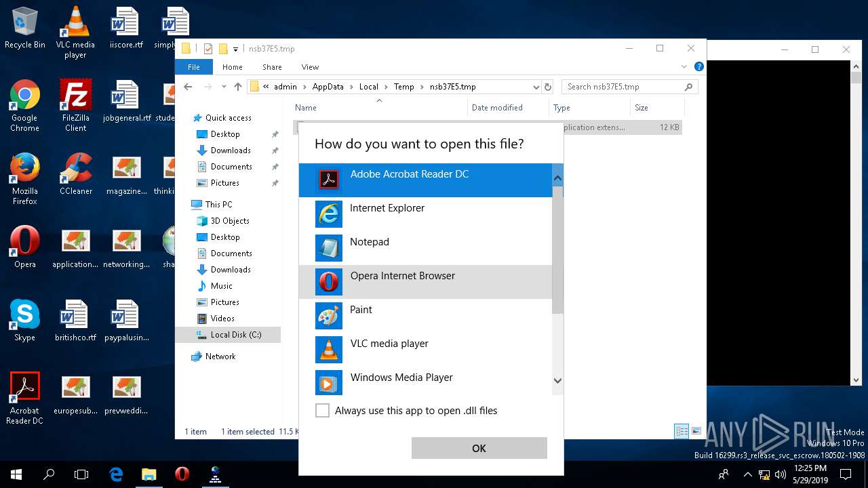Open the Share ribbon tab
The width and height of the screenshot is (868, 488).
(272, 67)
